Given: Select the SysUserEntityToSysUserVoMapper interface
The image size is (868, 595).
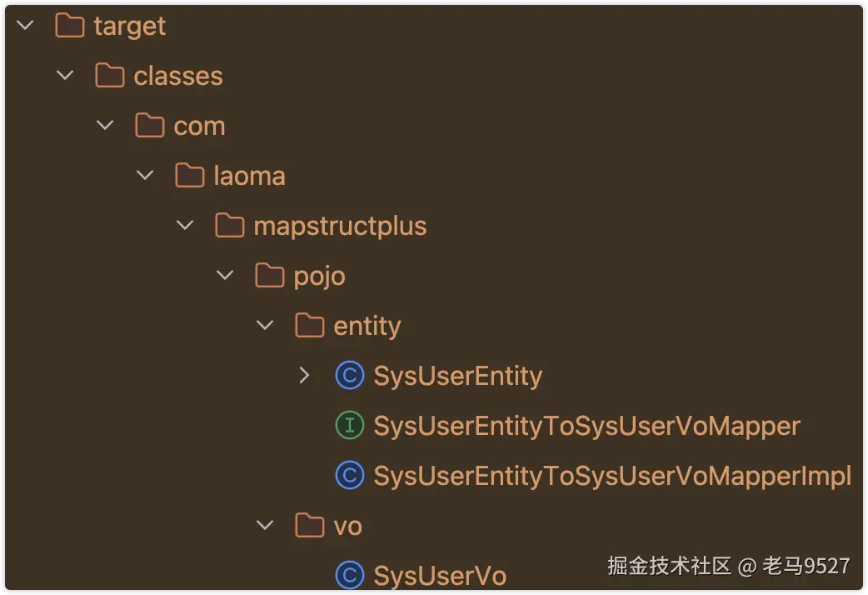Looking at the screenshot, I should click(587, 425).
